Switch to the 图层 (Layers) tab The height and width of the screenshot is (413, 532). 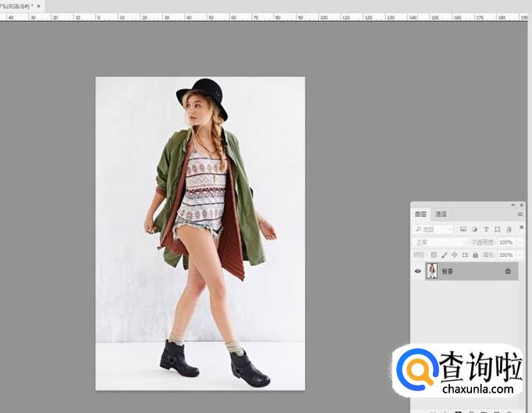(x=420, y=215)
